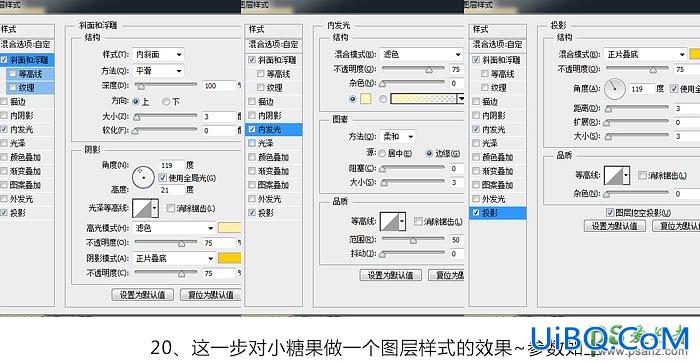Select 渐变叠加 in right dialog style list
This screenshot has width=700, height=363.
498,171
